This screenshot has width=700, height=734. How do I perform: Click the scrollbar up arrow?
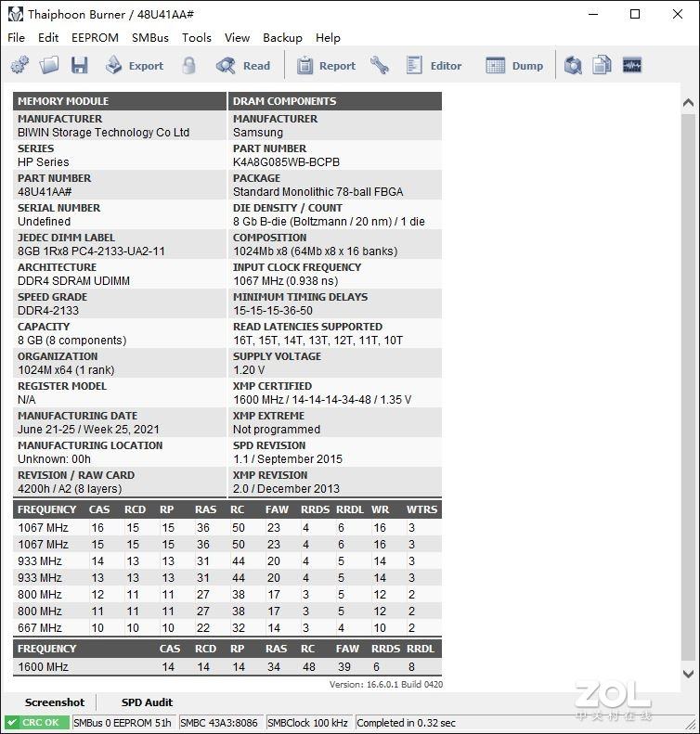click(x=688, y=102)
